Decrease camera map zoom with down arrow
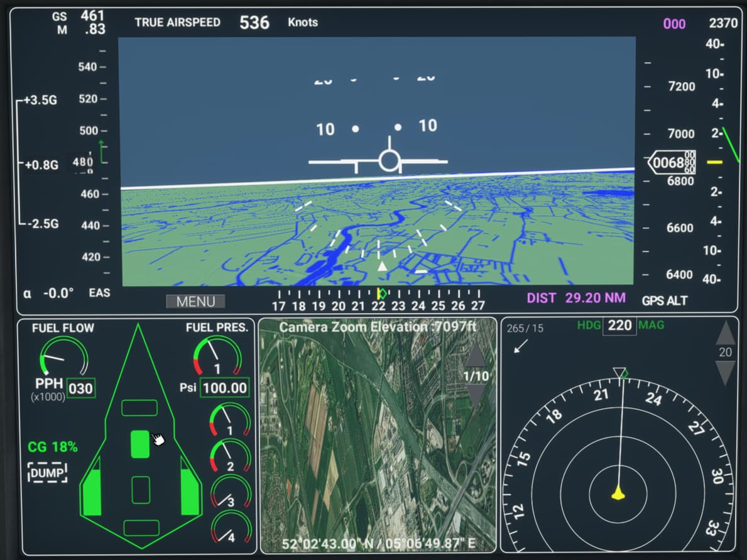Viewport: 747px width, 560px height. [476, 395]
